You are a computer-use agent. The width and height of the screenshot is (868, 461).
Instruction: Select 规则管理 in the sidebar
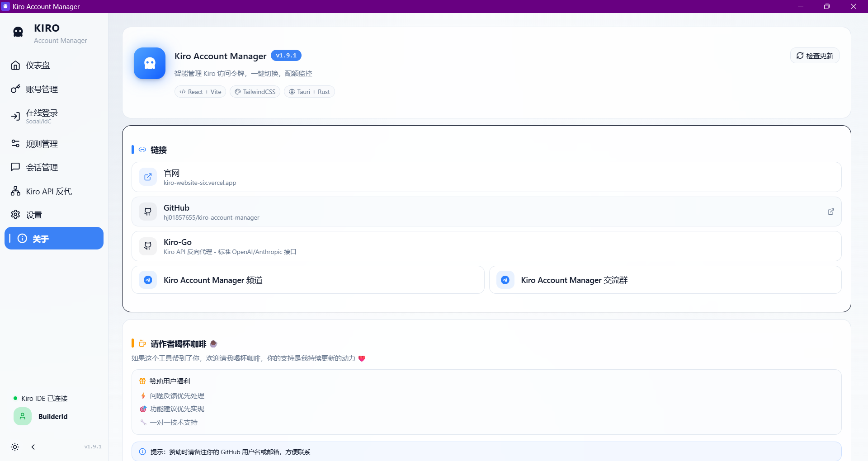tap(54, 144)
